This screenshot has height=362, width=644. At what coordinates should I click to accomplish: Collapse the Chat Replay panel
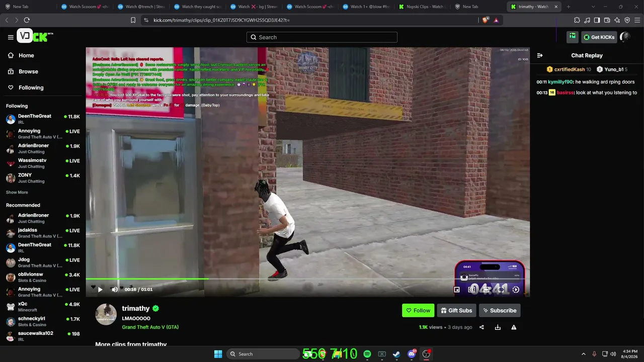point(540,56)
